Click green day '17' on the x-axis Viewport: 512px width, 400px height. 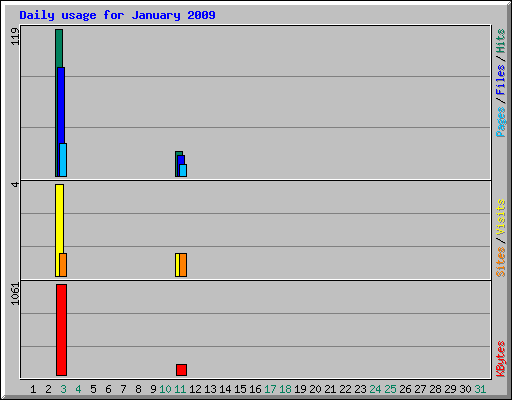click(270, 389)
